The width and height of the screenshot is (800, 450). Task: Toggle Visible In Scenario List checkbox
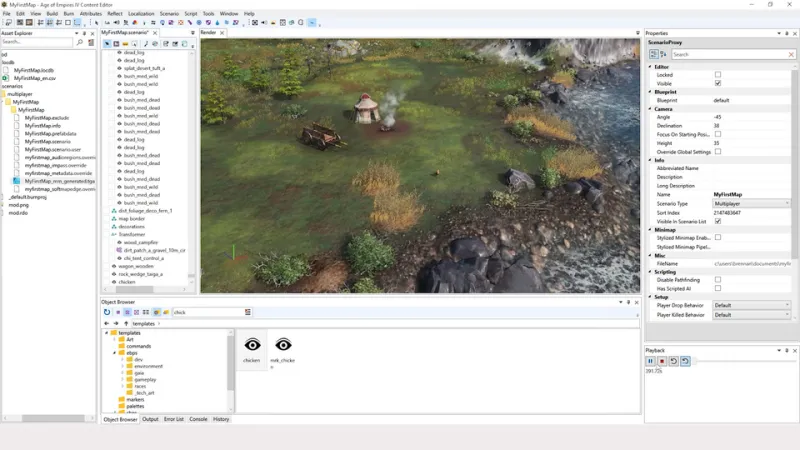(x=718, y=221)
